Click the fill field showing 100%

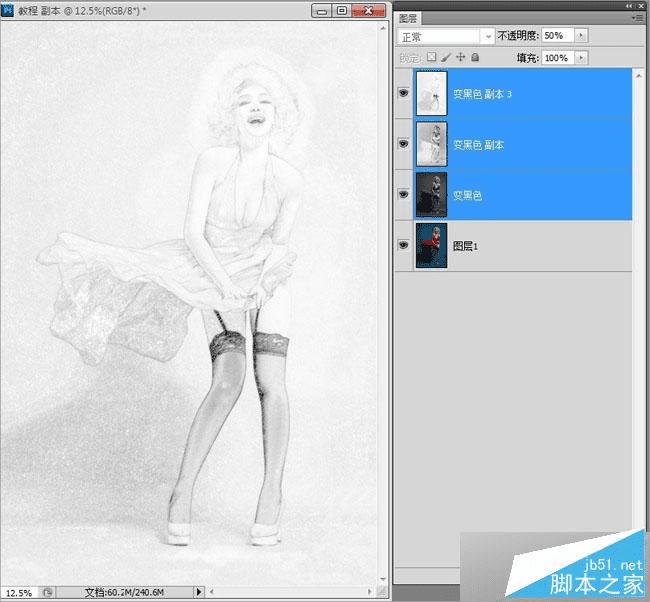click(x=558, y=58)
